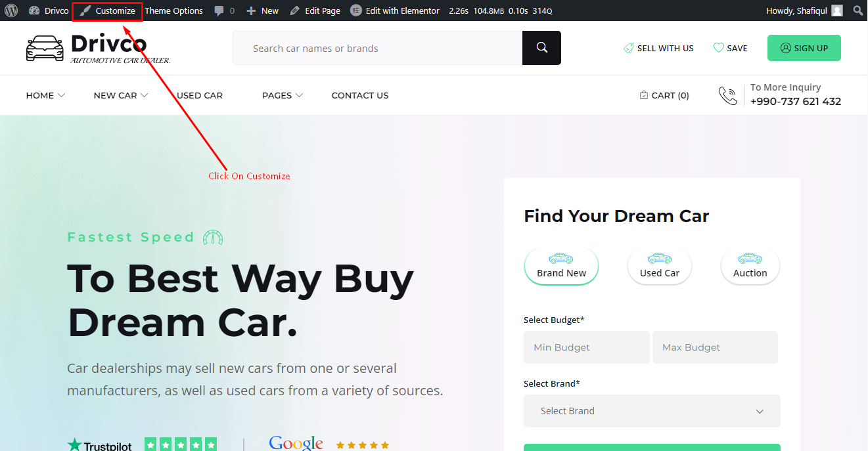Click the shopping bag cart icon
This screenshot has width=868, height=451.
click(x=644, y=95)
